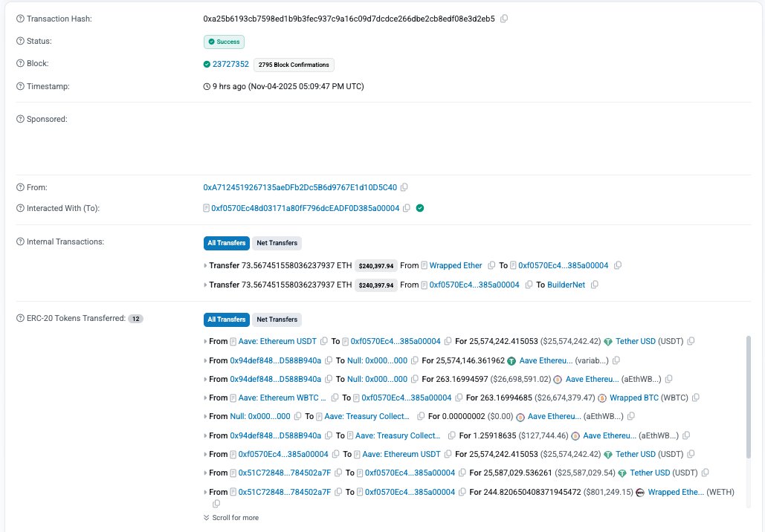Click the $240,397.94 badge in Wrapped Ether transfer
Image resolution: width=765 pixels, height=532 pixels.
pos(375,266)
